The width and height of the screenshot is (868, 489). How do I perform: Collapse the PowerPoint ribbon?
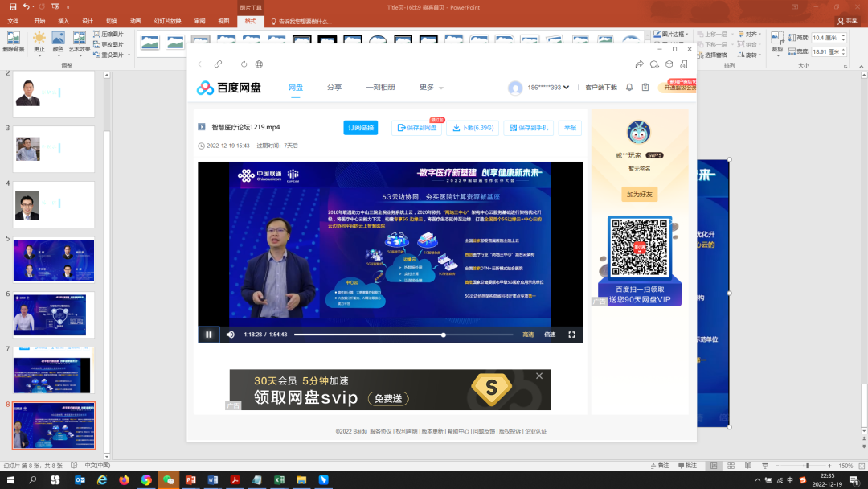[x=862, y=67]
